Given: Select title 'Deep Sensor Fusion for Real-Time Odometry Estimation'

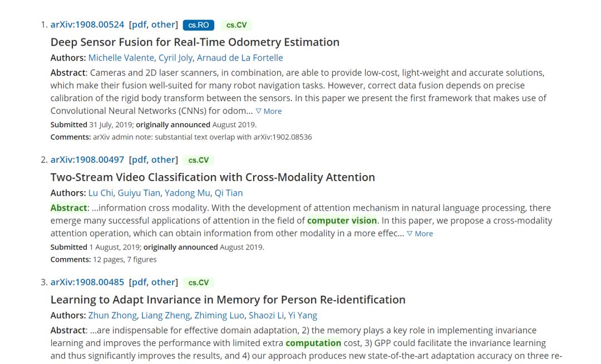Looking at the screenshot, I should coord(195,42).
